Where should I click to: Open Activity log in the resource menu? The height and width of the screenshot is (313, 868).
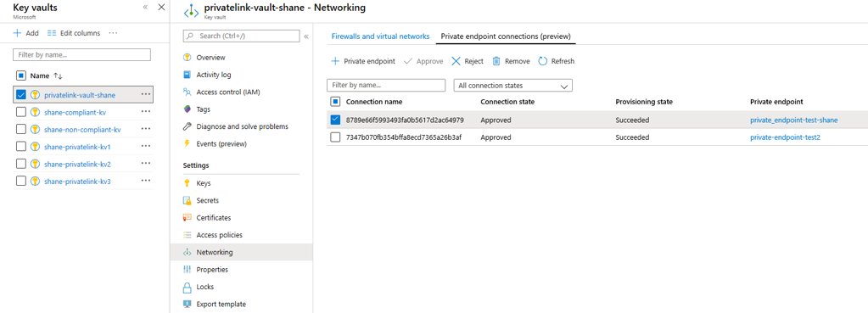[213, 75]
